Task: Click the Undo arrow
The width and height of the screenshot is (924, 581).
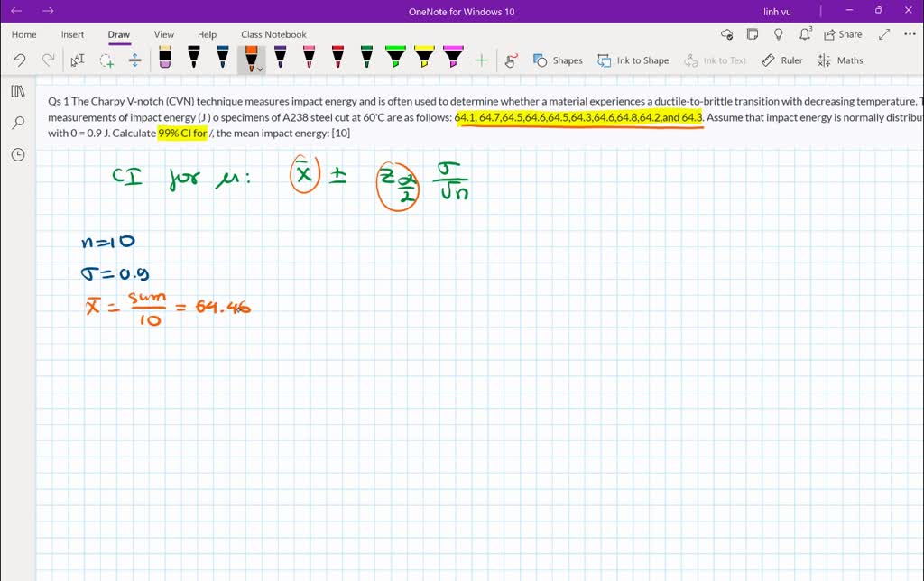Action: (19, 60)
